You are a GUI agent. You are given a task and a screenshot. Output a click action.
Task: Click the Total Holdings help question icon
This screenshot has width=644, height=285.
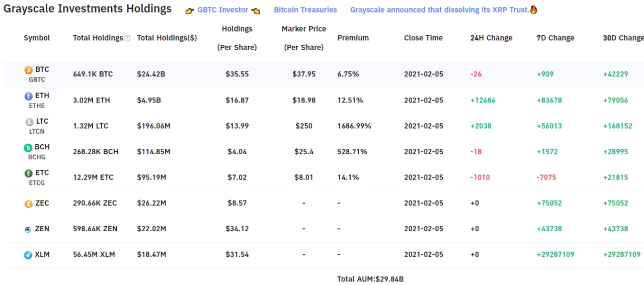click(127, 38)
